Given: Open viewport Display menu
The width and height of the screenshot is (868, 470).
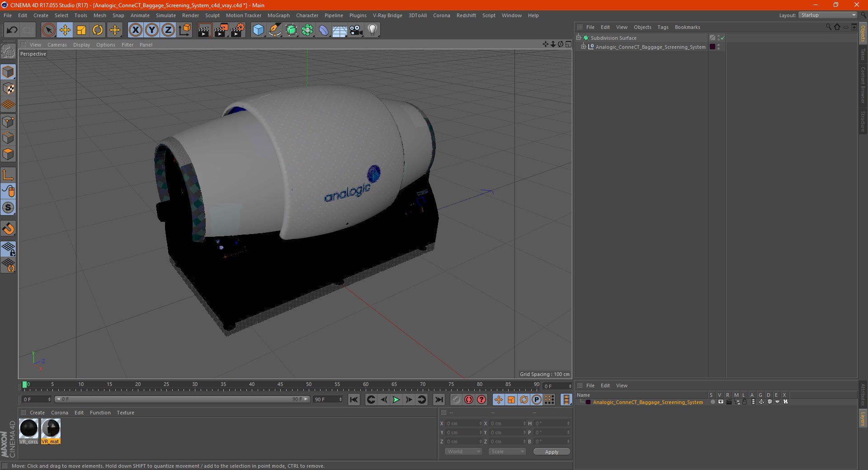Looking at the screenshot, I should (x=81, y=45).
